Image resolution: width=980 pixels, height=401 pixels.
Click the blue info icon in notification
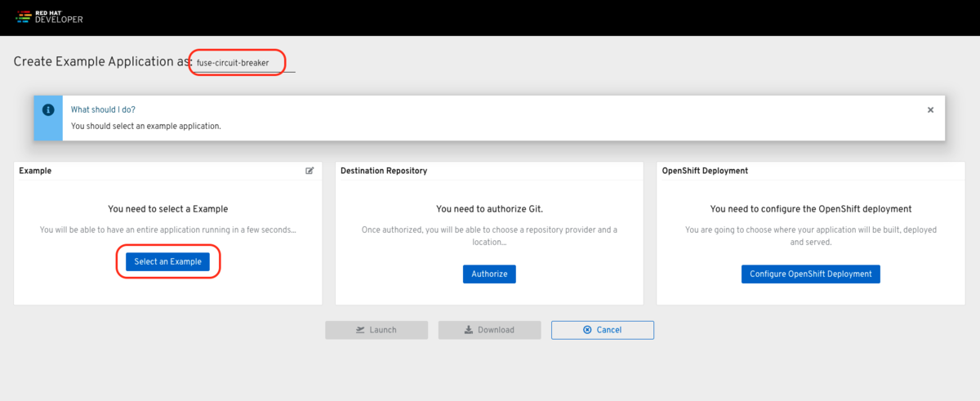(x=48, y=109)
